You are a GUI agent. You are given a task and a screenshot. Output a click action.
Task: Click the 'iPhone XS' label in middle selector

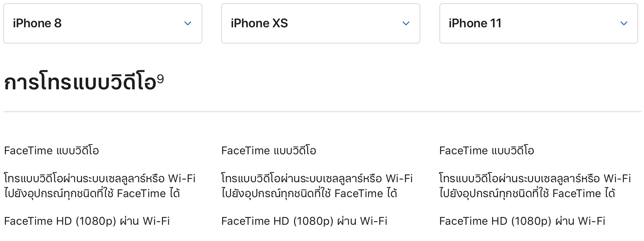coord(259,23)
